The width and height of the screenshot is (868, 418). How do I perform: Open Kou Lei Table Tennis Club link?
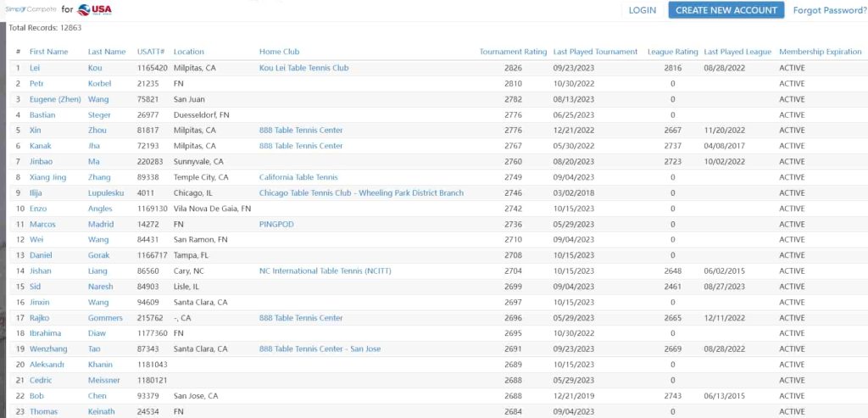pos(303,68)
